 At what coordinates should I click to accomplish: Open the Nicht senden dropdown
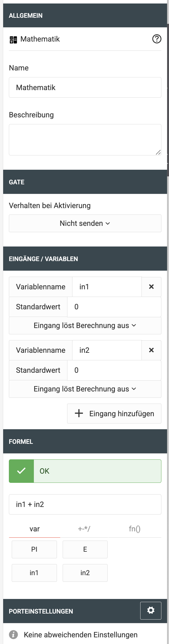(x=85, y=223)
